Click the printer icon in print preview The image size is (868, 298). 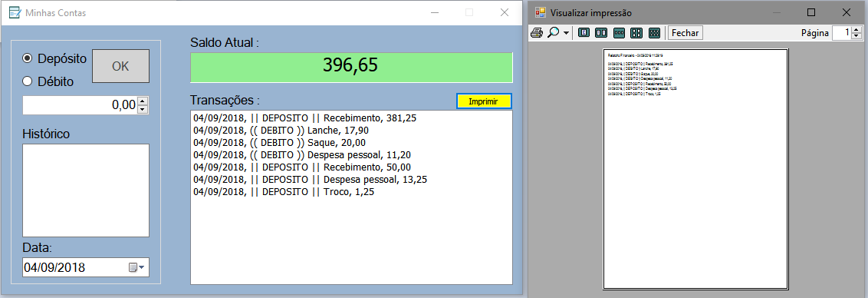pos(537,33)
